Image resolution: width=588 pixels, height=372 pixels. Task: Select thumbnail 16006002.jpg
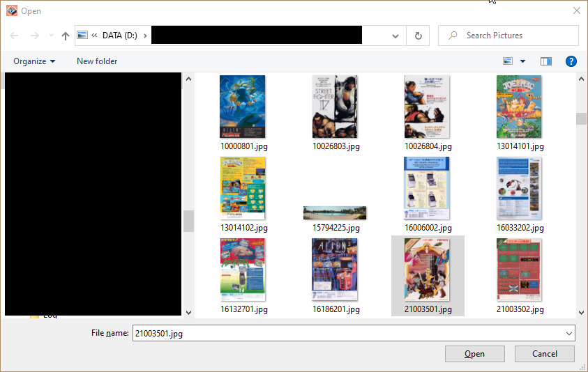[x=427, y=188]
